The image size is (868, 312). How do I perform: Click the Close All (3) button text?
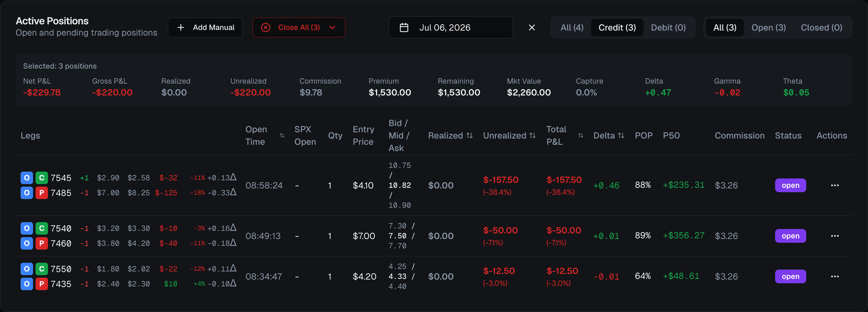tap(299, 27)
